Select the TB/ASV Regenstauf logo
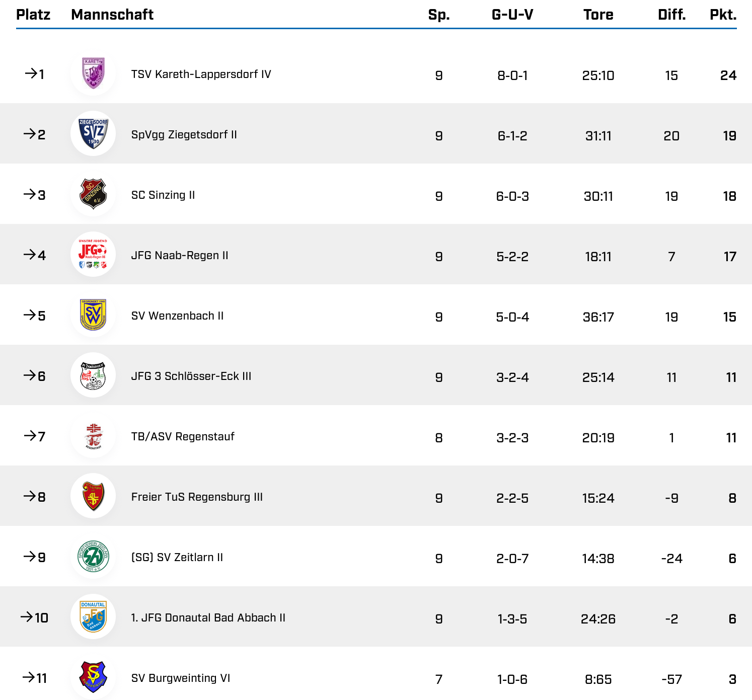752x700 pixels. (93, 436)
